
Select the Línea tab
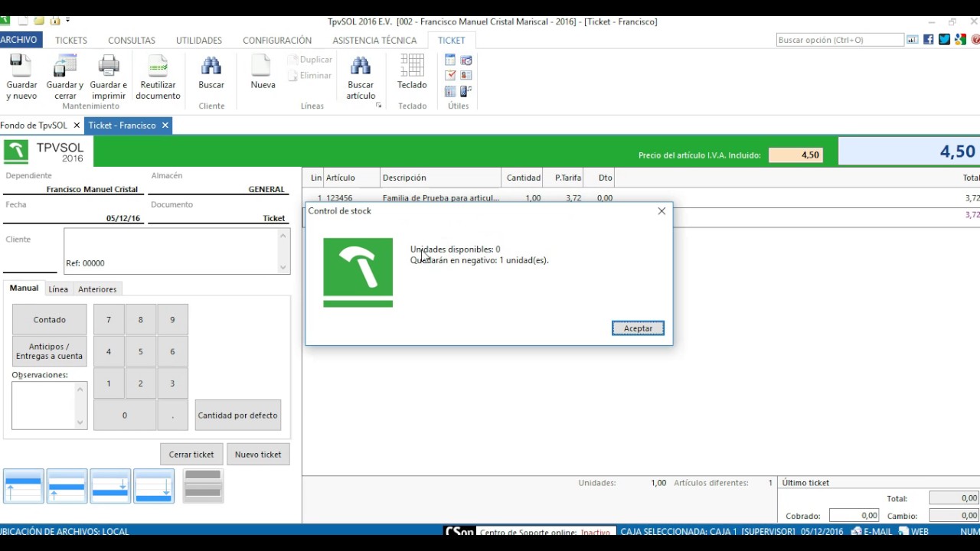pos(58,289)
